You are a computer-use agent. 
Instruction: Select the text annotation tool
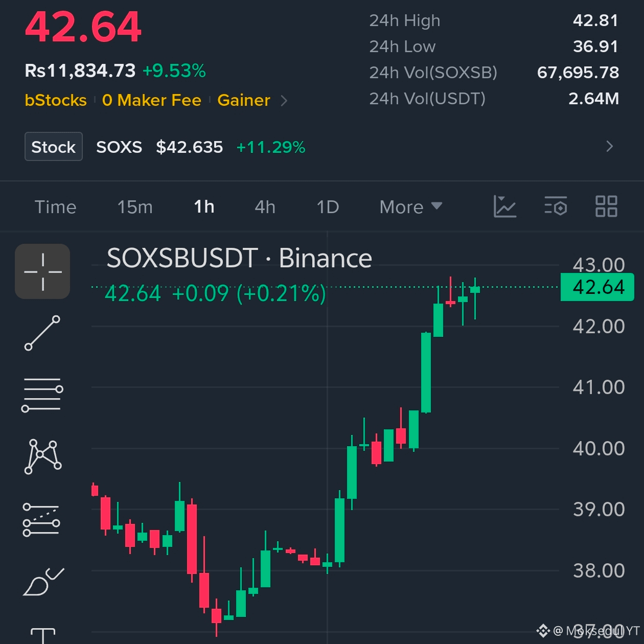coord(43,636)
